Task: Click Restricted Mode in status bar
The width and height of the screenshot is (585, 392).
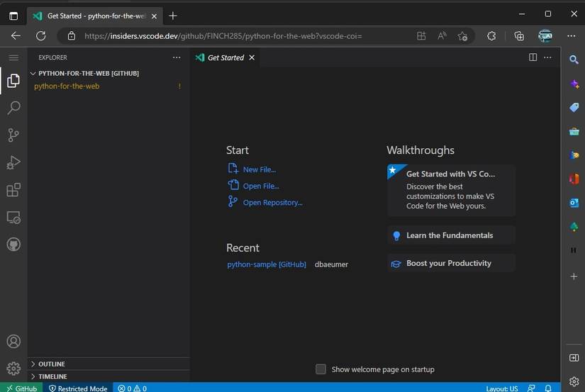Action: click(x=78, y=388)
